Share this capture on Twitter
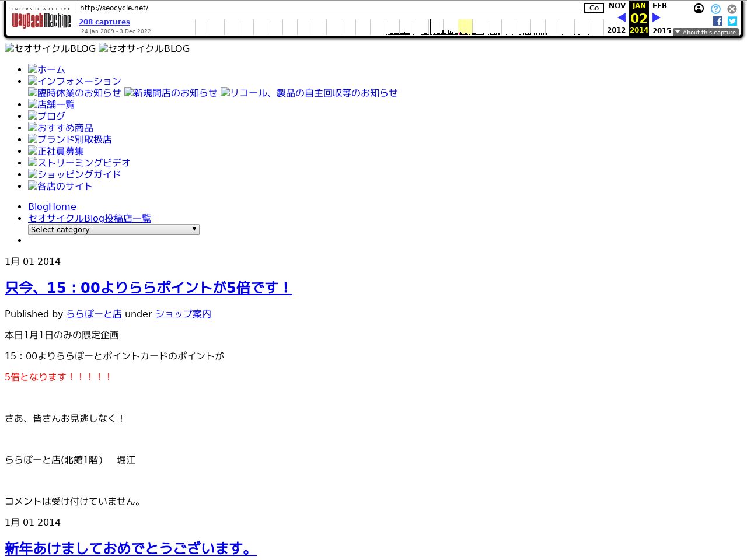This screenshot has height=560, width=747. 732,20
